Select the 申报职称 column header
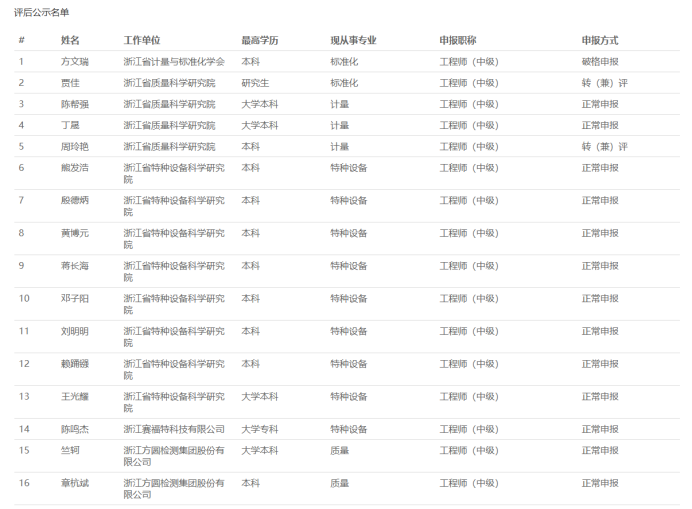Image resolution: width=692 pixels, height=509 pixels. [x=457, y=40]
